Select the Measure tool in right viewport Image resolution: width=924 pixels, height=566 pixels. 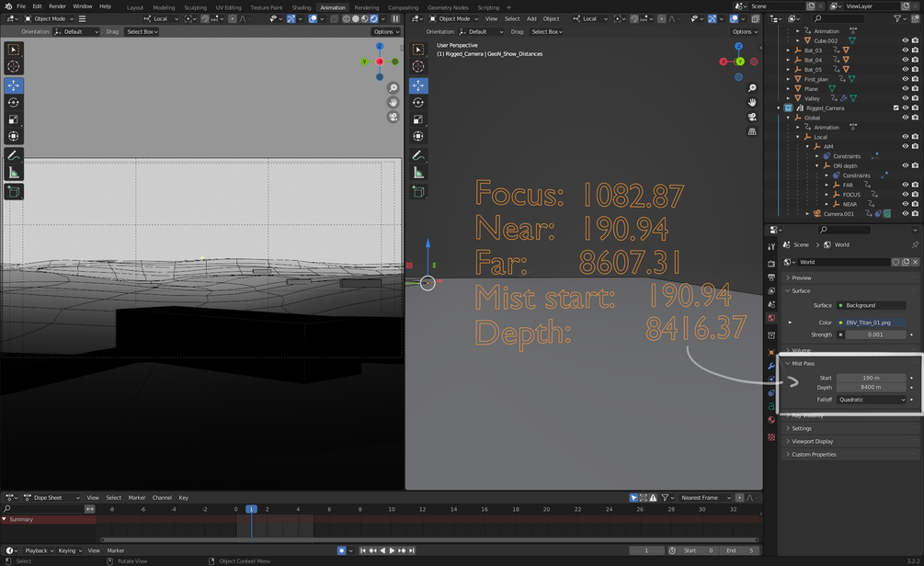[x=418, y=173]
